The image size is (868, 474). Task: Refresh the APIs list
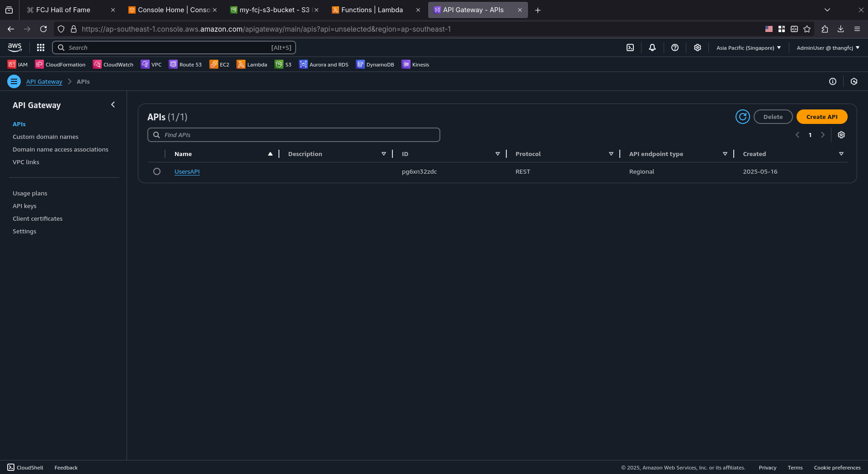(743, 117)
